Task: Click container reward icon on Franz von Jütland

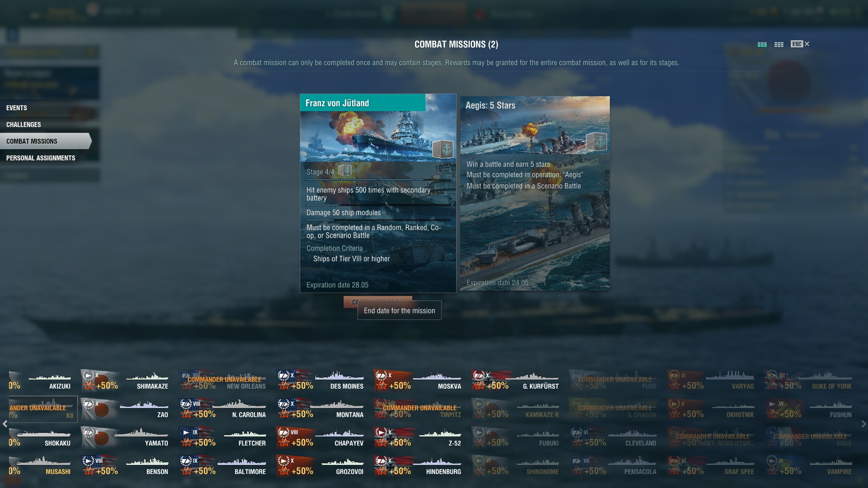Action: (x=443, y=149)
